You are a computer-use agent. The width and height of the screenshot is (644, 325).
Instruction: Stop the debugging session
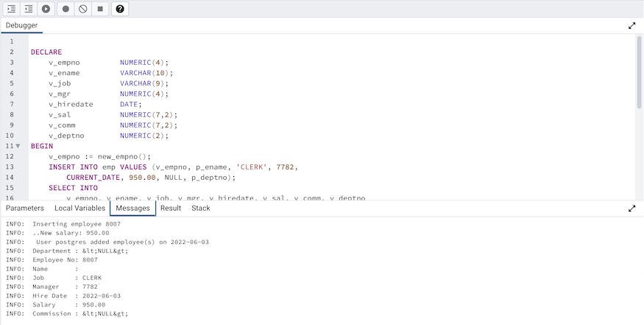[x=101, y=9]
